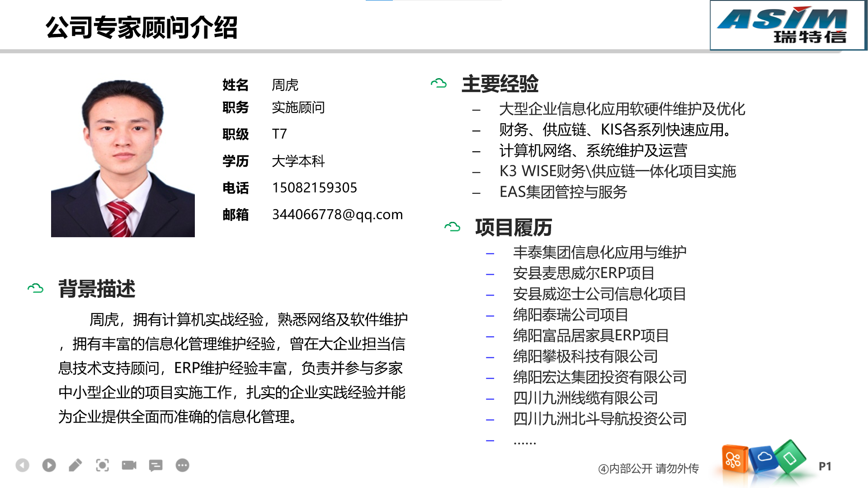Click the 项目履历 heading
Image resolution: width=868 pixels, height=488 pixels.
coord(514,227)
